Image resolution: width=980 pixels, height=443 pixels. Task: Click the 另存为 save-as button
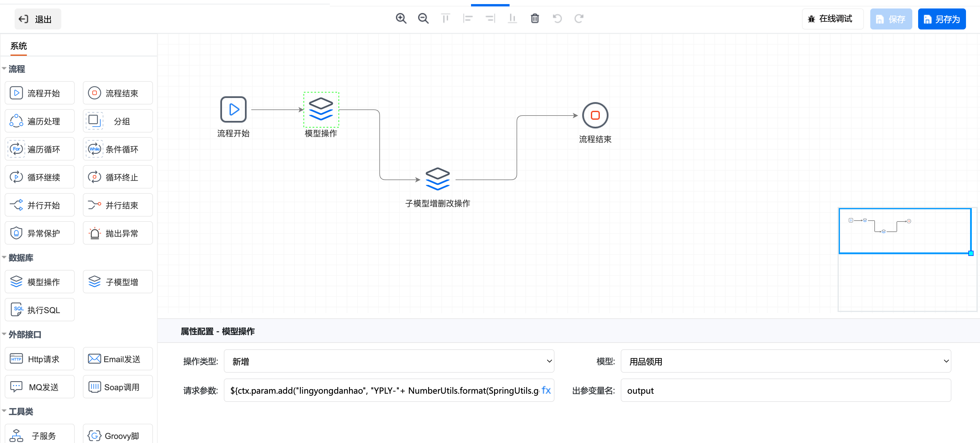[x=941, y=19]
